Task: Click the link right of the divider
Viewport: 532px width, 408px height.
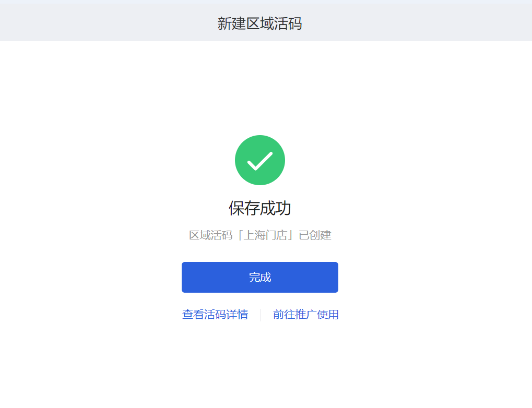Action: (306, 315)
